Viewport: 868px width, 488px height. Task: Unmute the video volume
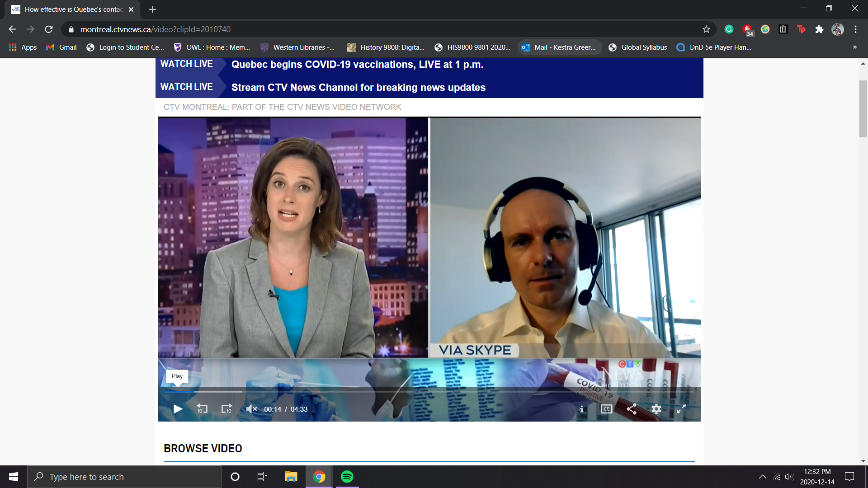pos(251,409)
